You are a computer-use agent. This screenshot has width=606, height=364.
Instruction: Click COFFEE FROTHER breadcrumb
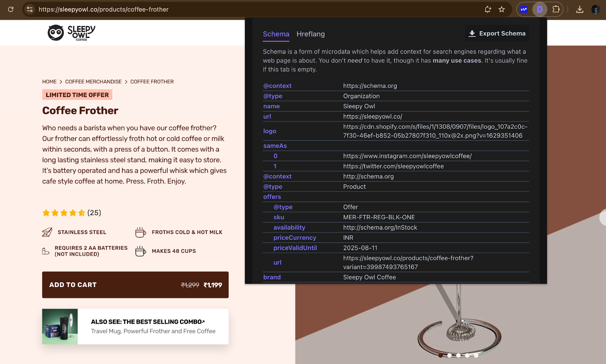[x=152, y=82]
